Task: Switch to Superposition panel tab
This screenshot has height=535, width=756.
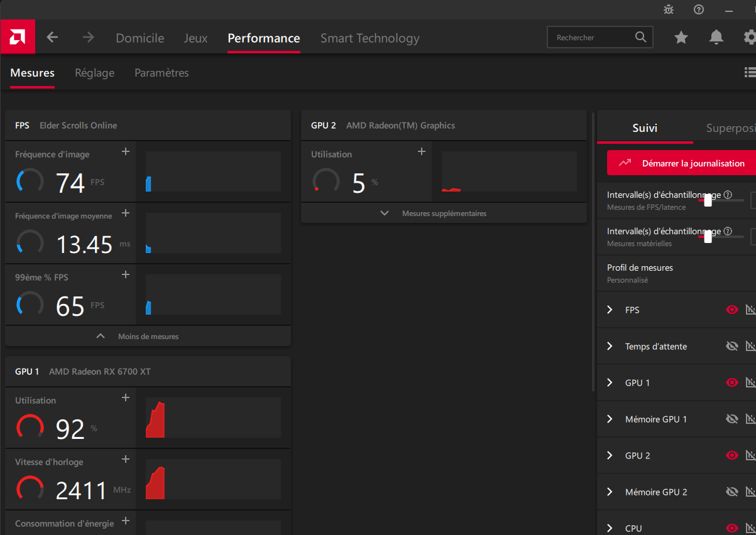Action: point(731,128)
